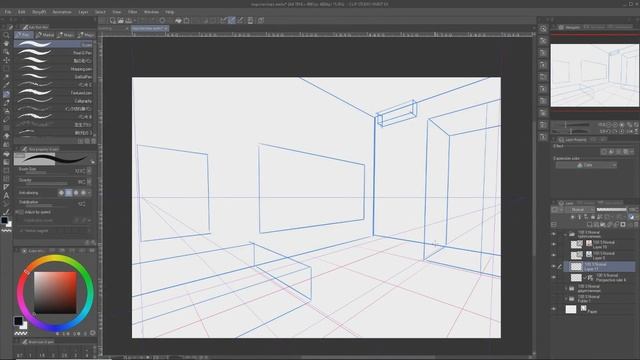Select the Eraser tool
Viewport: 640px width, 360px height.
6,119
